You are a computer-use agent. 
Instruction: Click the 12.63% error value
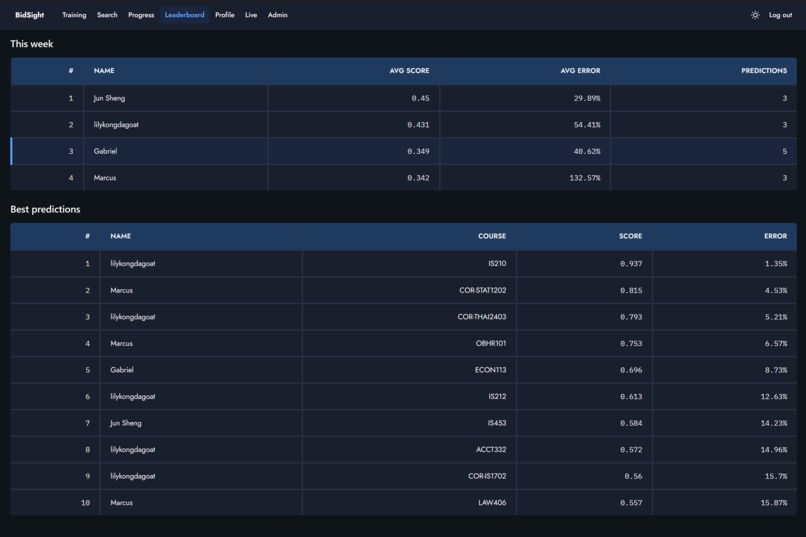(x=774, y=397)
